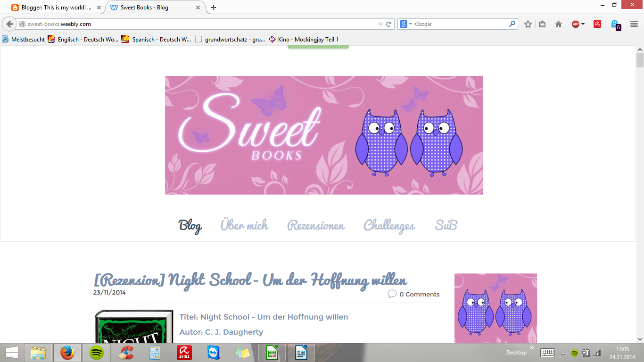Expand Desktop toolbar chevron in taskbar
644x362 pixels.
[x=532, y=348]
